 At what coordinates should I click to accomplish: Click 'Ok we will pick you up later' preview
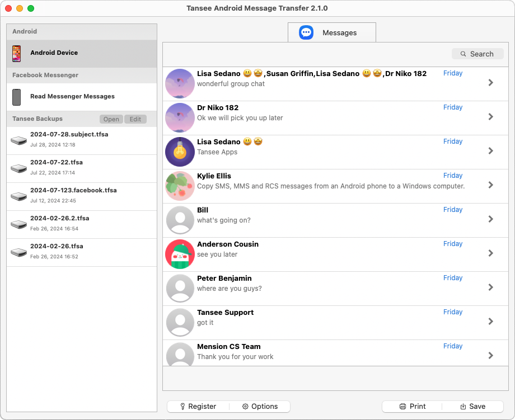click(x=240, y=118)
